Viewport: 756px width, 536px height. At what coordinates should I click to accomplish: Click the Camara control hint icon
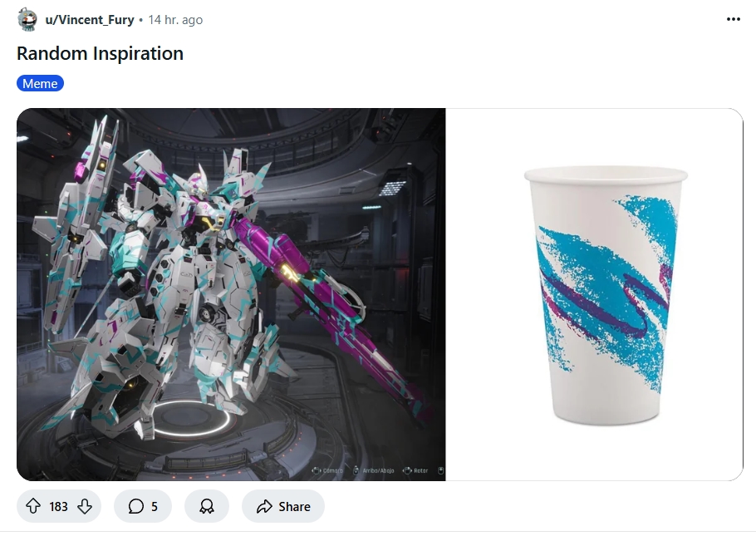click(316, 470)
